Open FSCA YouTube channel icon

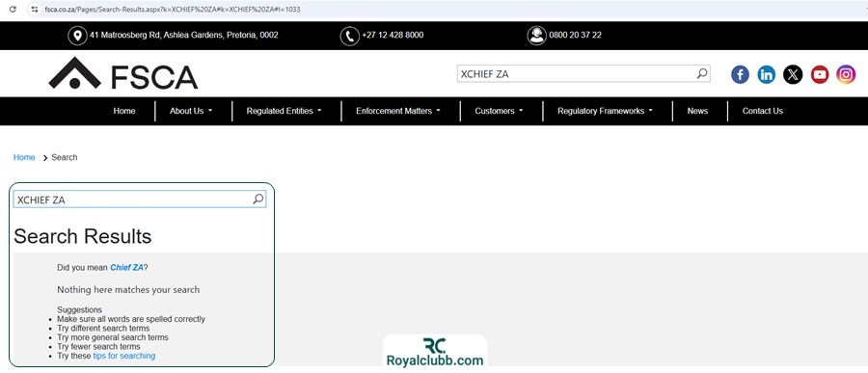(819, 74)
